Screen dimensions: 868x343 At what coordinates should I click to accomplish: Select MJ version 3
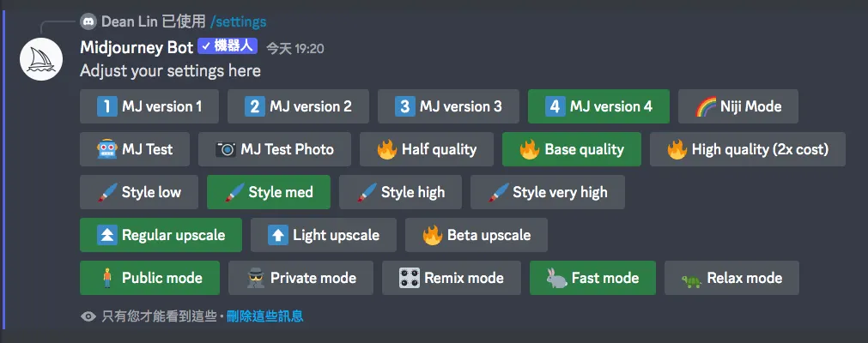tap(448, 106)
